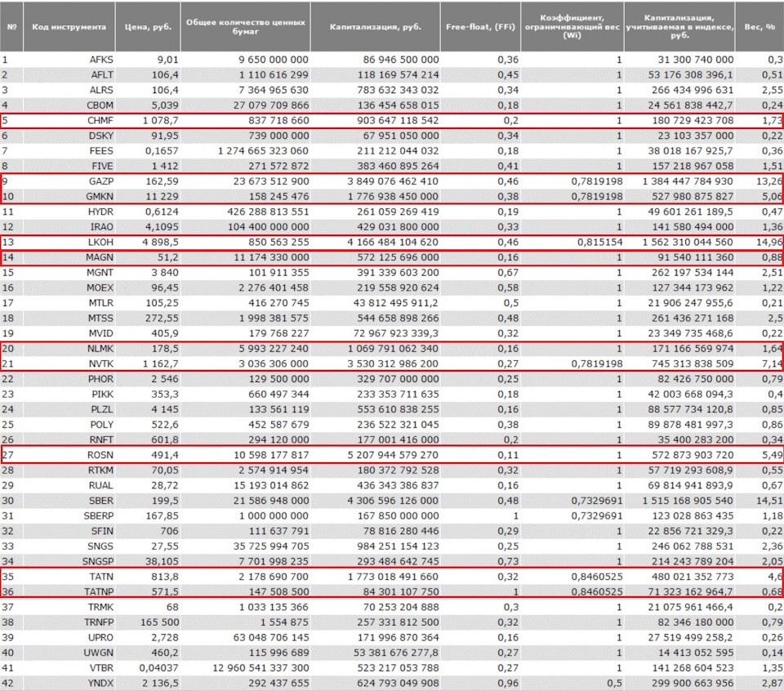Select the SBERP ticker
The height and width of the screenshot is (691, 784).
(99, 516)
